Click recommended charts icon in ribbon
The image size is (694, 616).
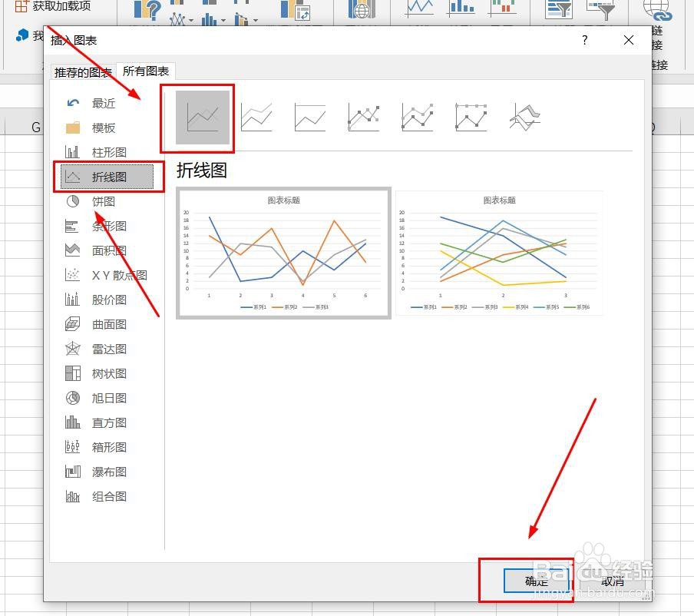pos(147,10)
